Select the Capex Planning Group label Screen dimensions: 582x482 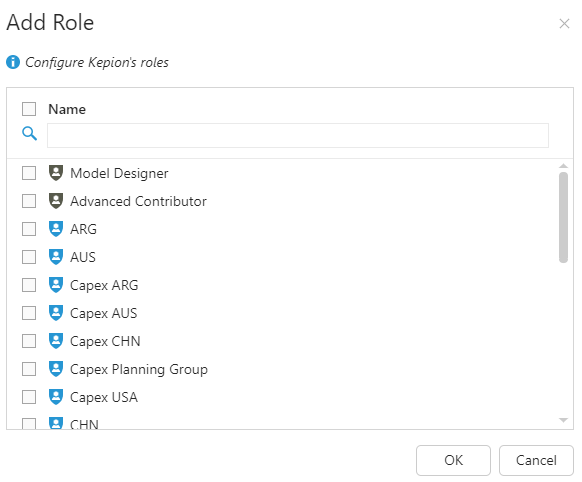coord(139,370)
